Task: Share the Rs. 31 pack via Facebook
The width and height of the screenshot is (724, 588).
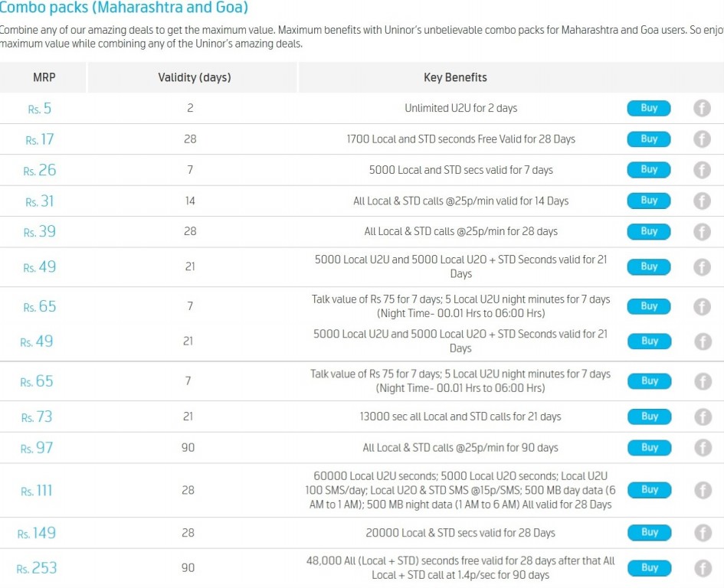Action: pyautogui.click(x=702, y=201)
